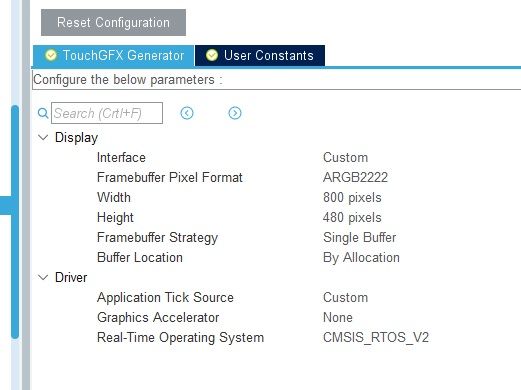The image size is (521, 390).
Task: Switch to the TouchGFX Generator tab
Action: tap(113, 55)
